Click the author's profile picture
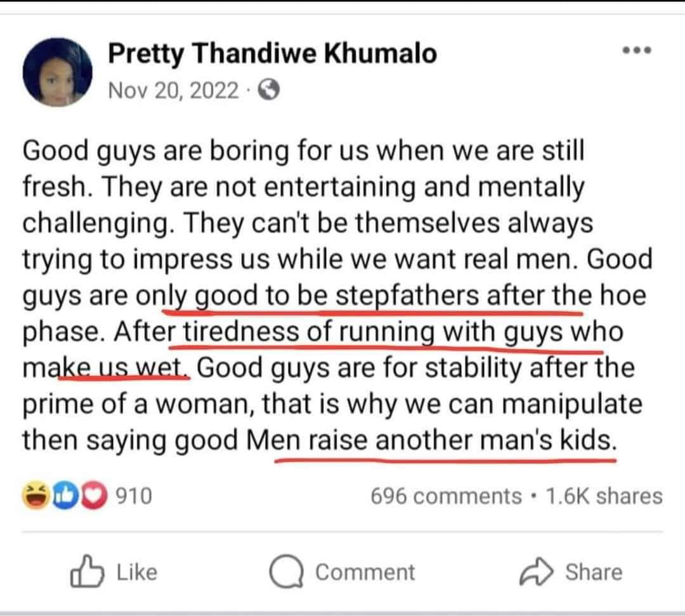685x616 pixels. 58,74
